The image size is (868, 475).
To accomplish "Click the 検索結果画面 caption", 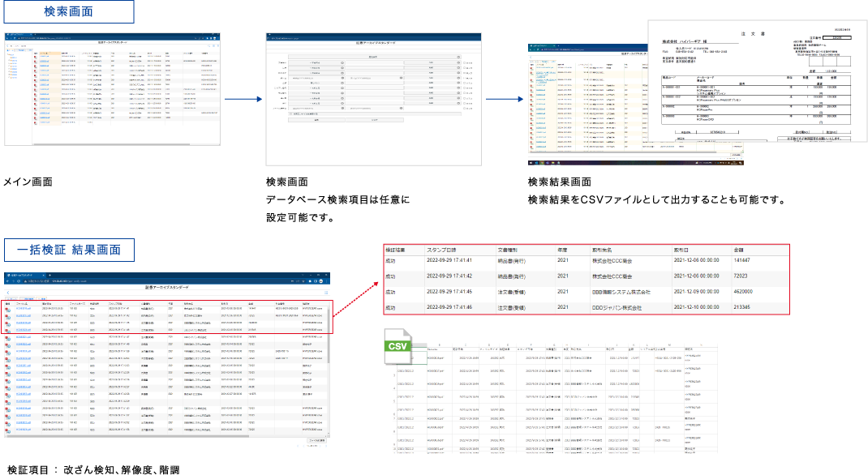I will [x=560, y=182].
